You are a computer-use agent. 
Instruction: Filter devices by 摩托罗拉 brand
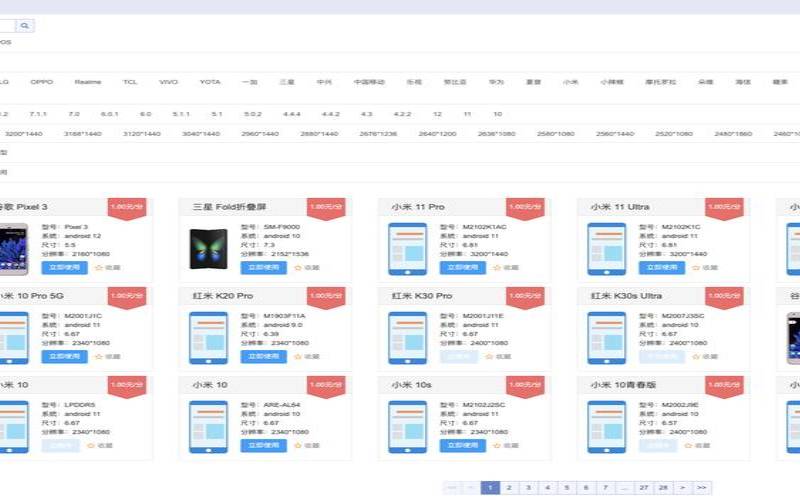coord(660,82)
